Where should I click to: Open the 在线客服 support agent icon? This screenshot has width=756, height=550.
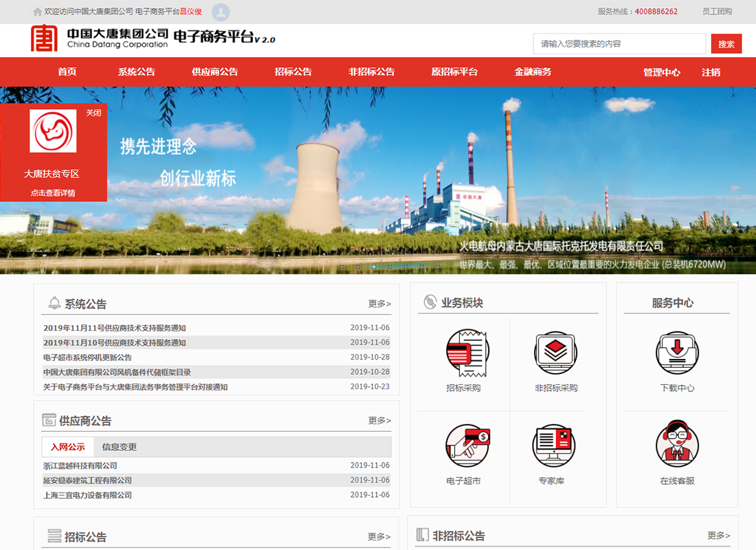click(x=677, y=443)
